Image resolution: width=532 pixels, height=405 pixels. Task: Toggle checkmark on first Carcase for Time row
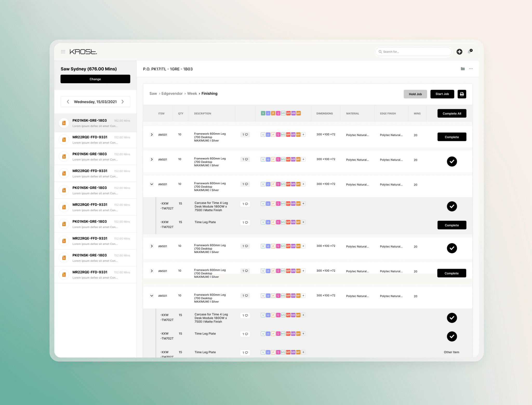click(x=452, y=206)
